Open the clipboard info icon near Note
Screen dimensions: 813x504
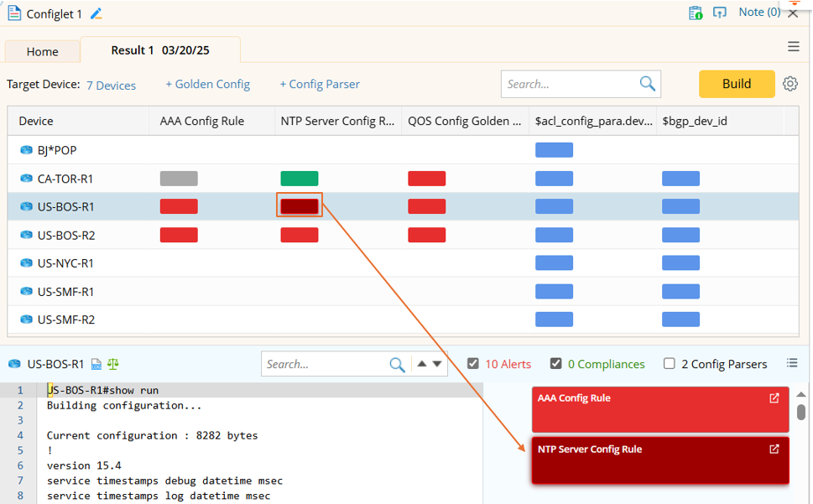point(696,13)
